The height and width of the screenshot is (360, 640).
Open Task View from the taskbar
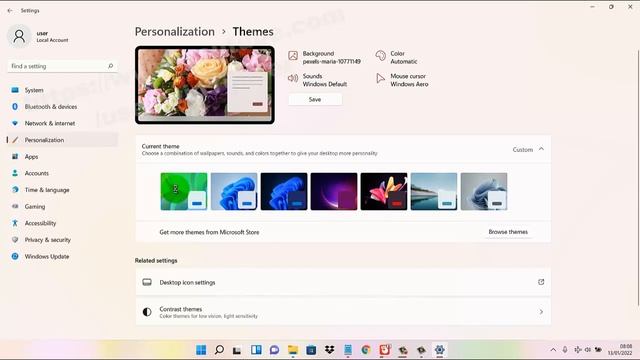click(x=237, y=350)
